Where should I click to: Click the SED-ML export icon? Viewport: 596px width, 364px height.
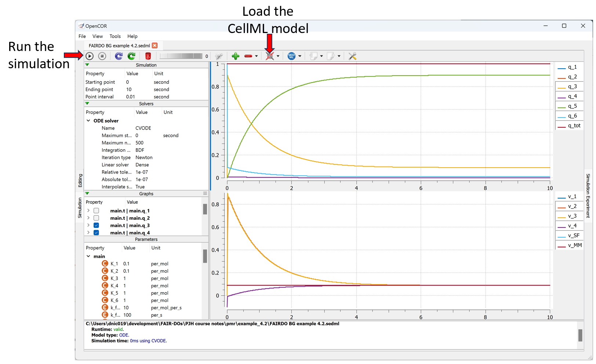coord(291,56)
